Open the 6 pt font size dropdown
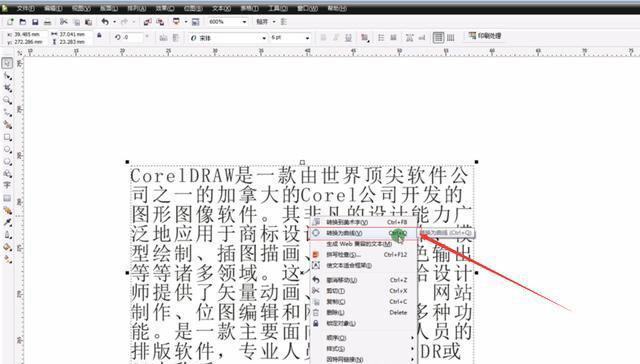 [290, 38]
